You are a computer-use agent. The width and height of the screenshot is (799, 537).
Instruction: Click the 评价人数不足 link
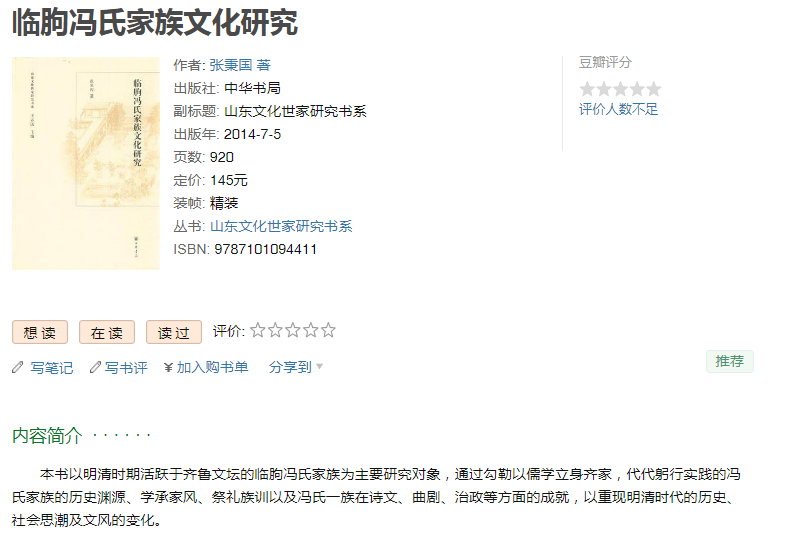619,109
